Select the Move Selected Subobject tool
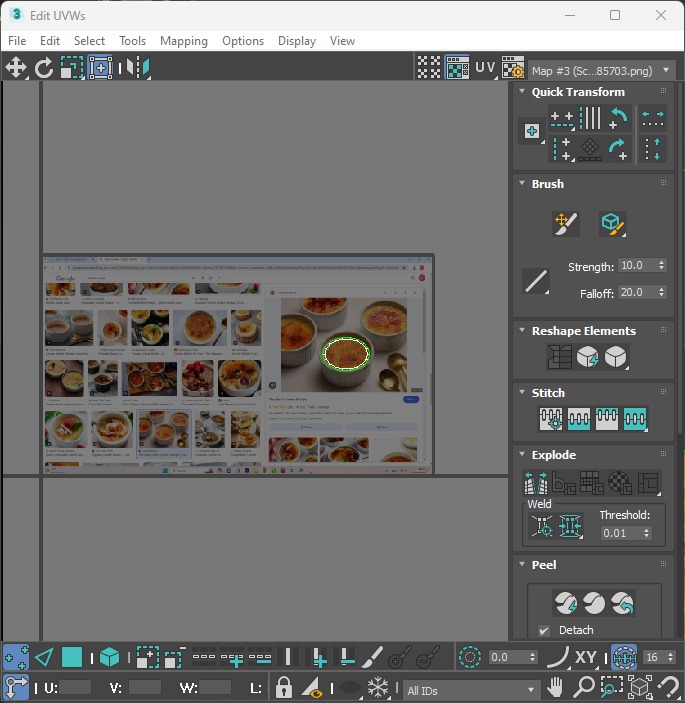The height and width of the screenshot is (703, 685). (x=16, y=68)
